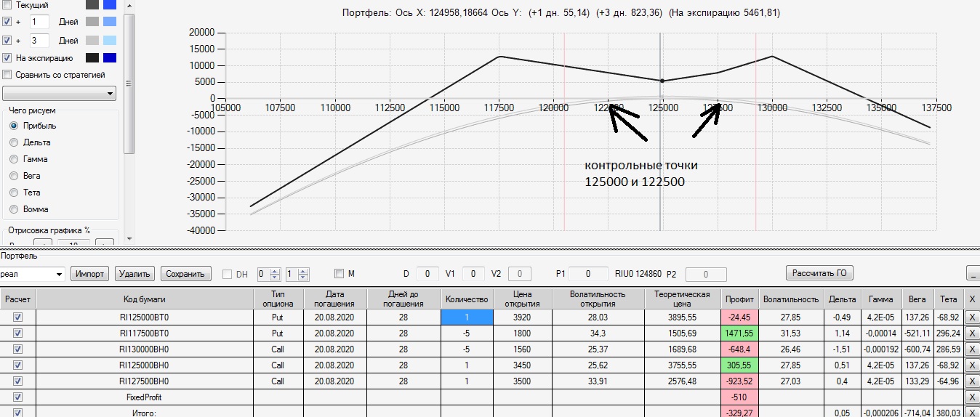This screenshot has height=417, width=980.
Task: Pick the dark color swatch of Текущий line
Action: (92, 4)
